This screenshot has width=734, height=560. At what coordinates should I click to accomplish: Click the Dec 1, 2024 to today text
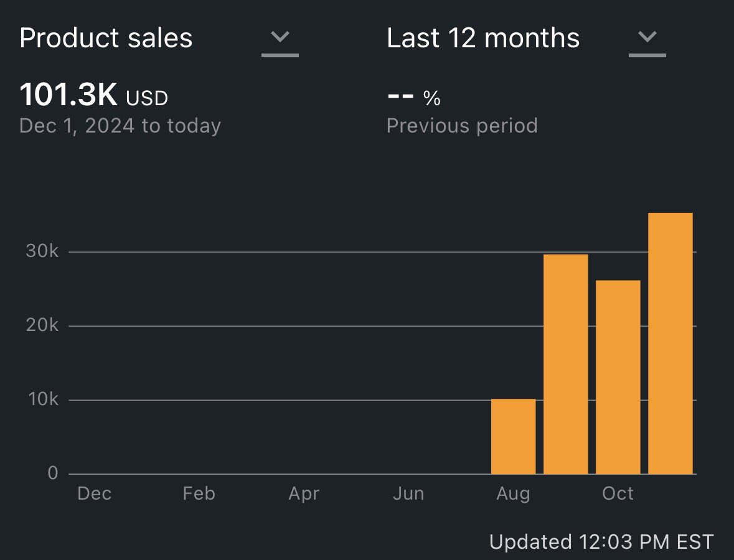[120, 126]
